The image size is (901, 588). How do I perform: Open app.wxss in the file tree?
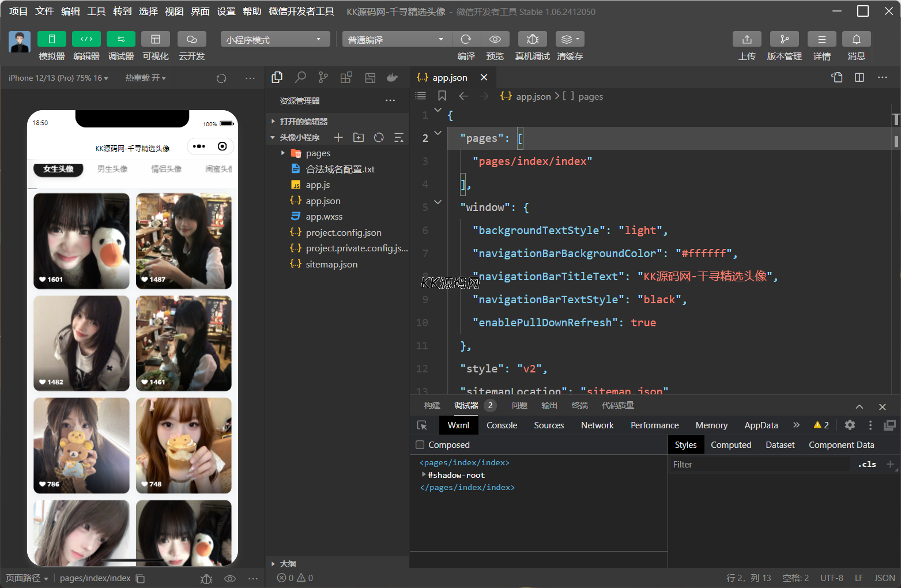[x=324, y=217]
